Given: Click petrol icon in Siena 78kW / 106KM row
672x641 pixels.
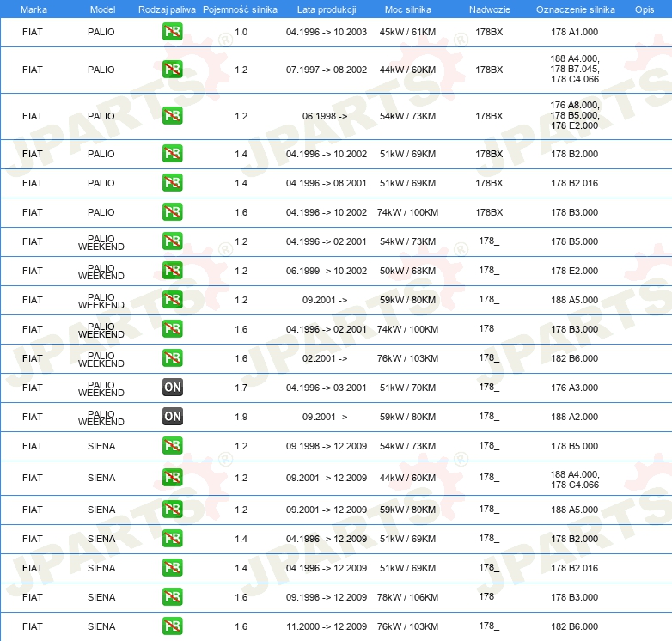Looking at the screenshot, I should pyautogui.click(x=172, y=597).
